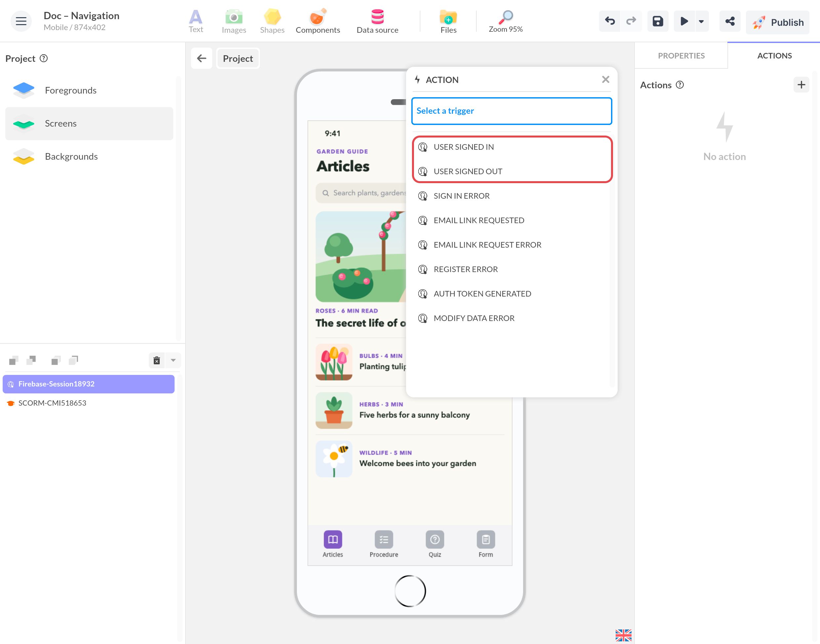
Task: Select the Text tool
Action: pos(196,21)
